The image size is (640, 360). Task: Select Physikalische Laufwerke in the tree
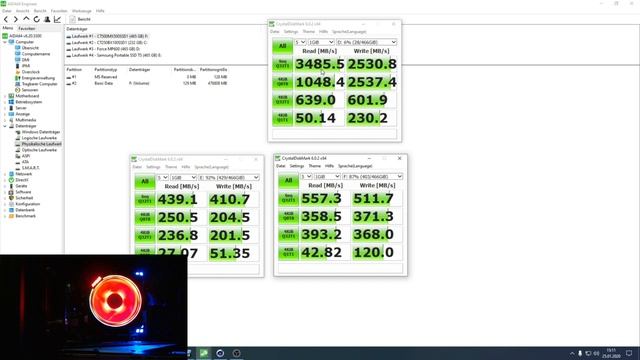pyautogui.click(x=41, y=144)
